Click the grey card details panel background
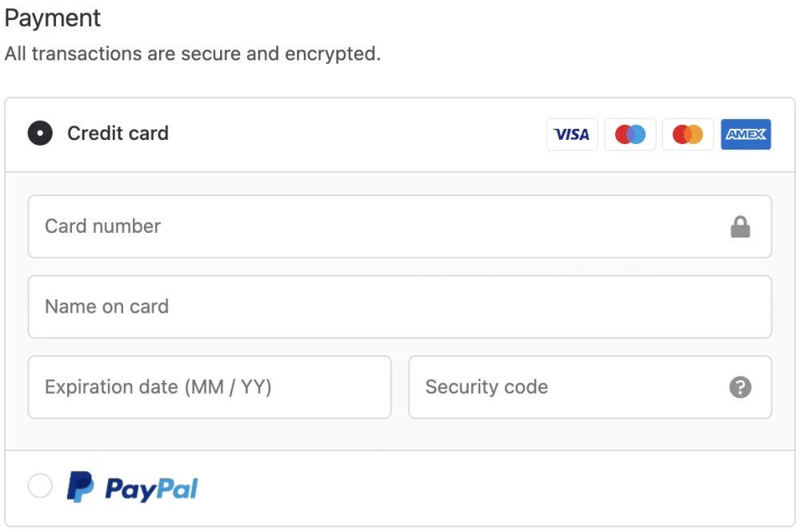Viewport: 800px width, 532px height. 400,434
